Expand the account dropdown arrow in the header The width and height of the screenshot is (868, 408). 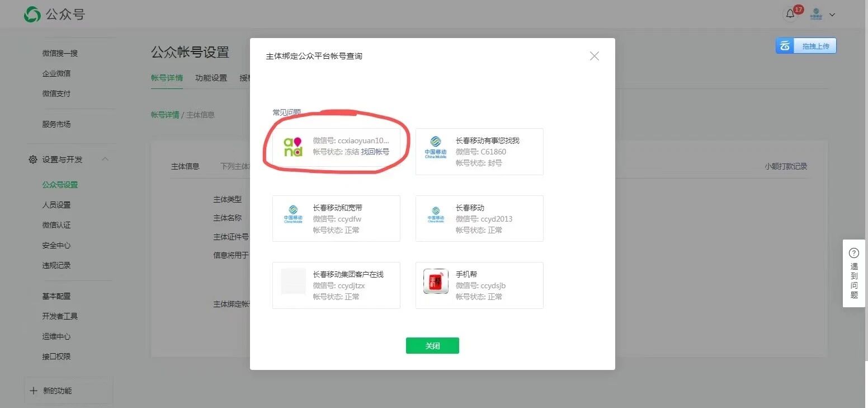[832, 15]
